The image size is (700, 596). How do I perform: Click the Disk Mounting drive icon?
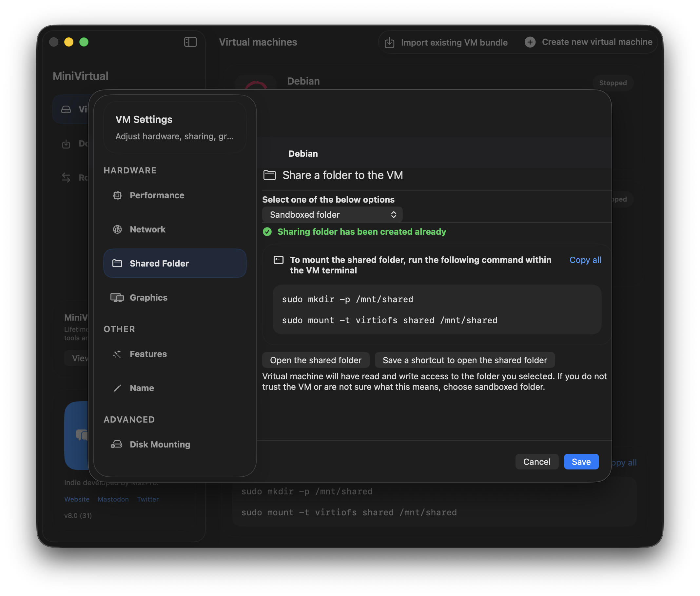click(x=116, y=444)
